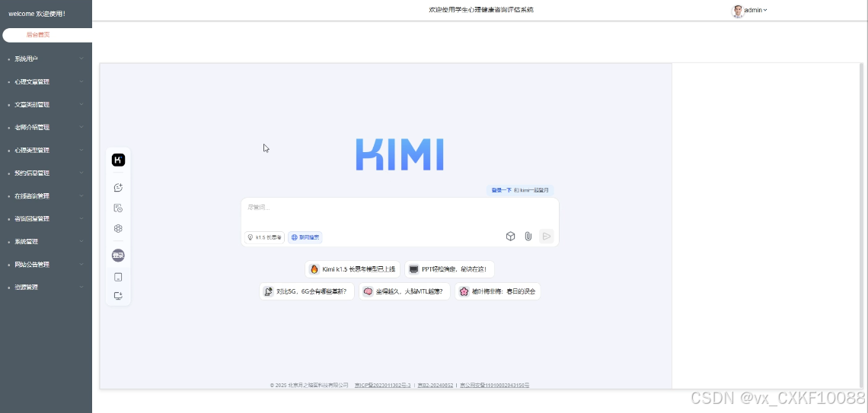868x413 pixels.
Task: Click the large KIMI logo
Action: (x=400, y=154)
